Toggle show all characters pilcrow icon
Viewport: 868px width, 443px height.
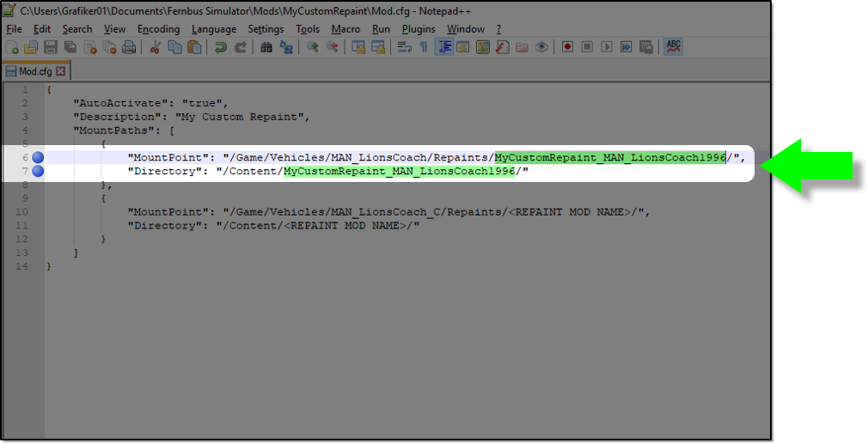[424, 47]
